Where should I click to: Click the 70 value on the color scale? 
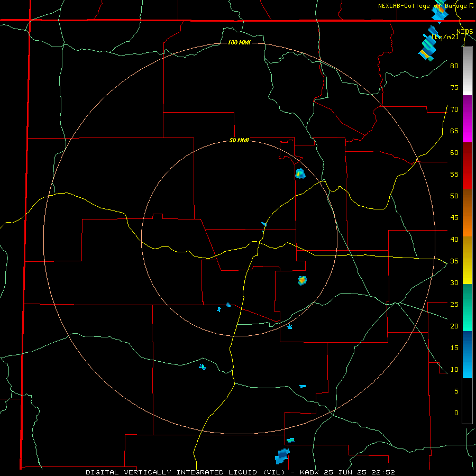pos(454,109)
